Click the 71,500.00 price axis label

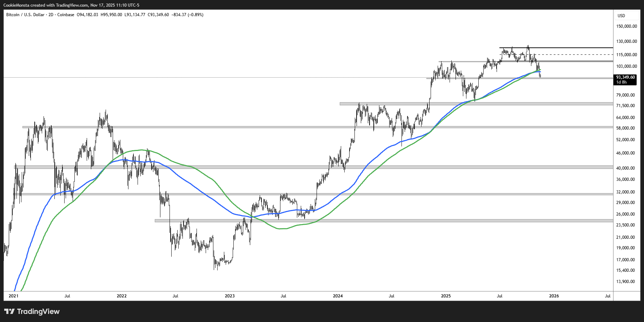625,106
